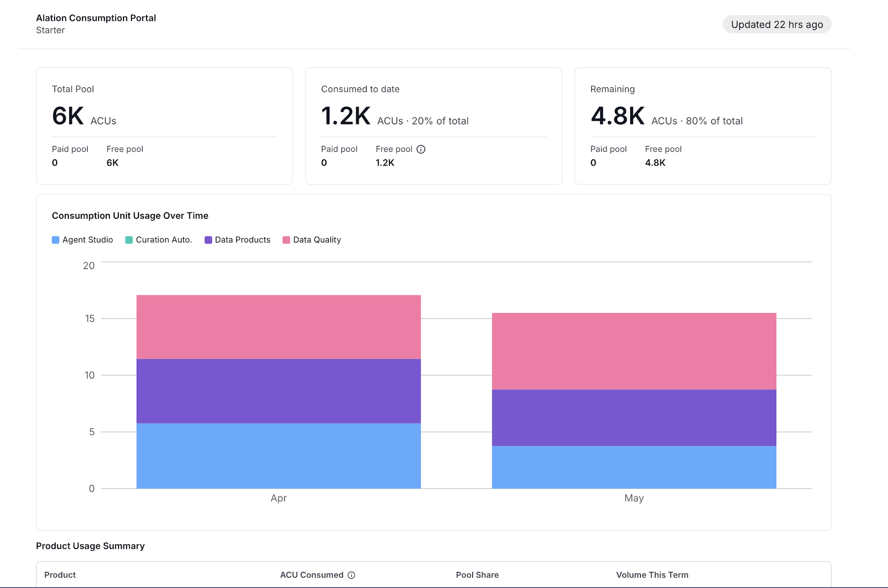Select the April Agent Studio bar segment

[x=279, y=456]
